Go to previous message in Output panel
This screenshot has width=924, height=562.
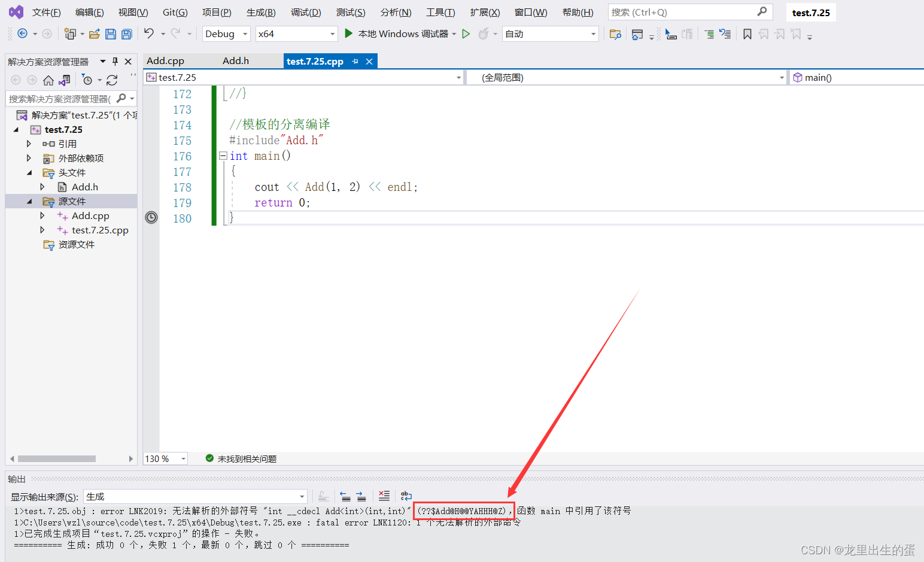tap(345, 496)
